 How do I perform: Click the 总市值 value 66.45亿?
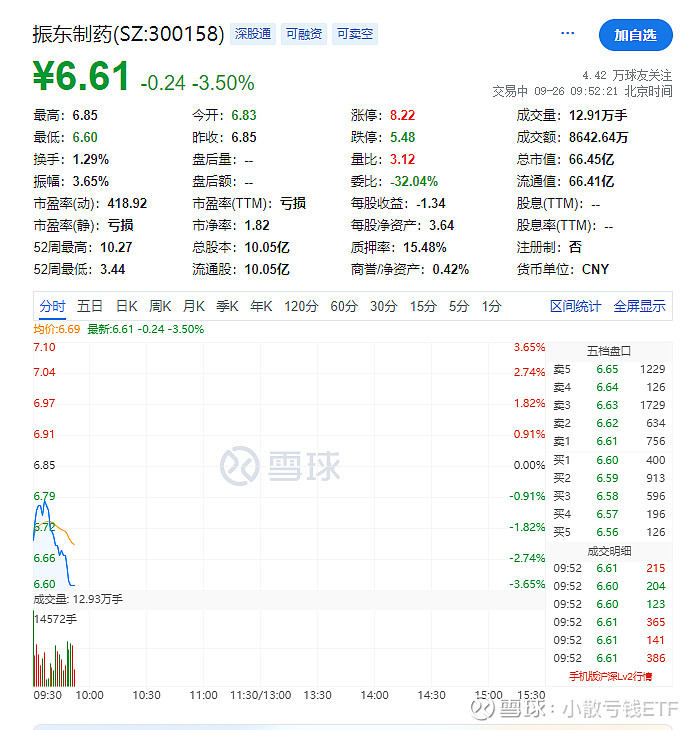pos(591,159)
